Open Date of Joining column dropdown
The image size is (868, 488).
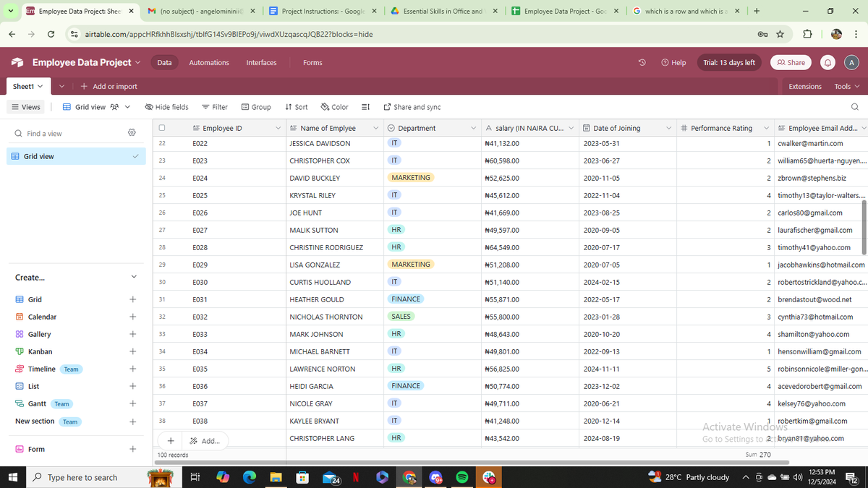(669, 128)
